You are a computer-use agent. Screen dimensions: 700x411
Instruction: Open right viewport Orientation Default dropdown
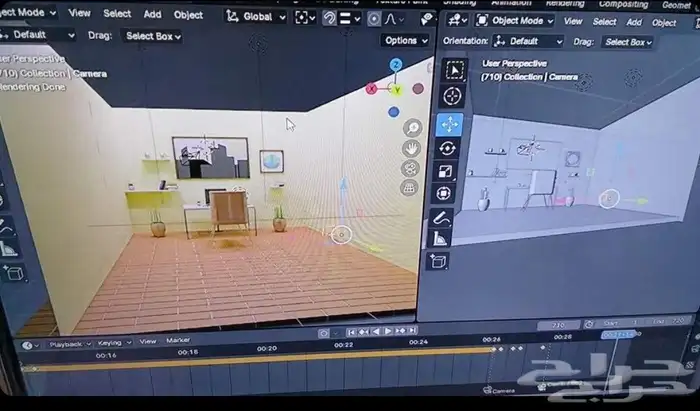coord(528,42)
